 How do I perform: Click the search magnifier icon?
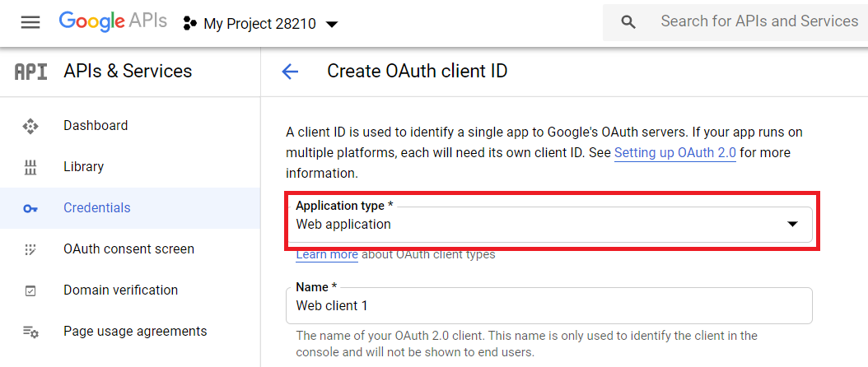pos(628,22)
